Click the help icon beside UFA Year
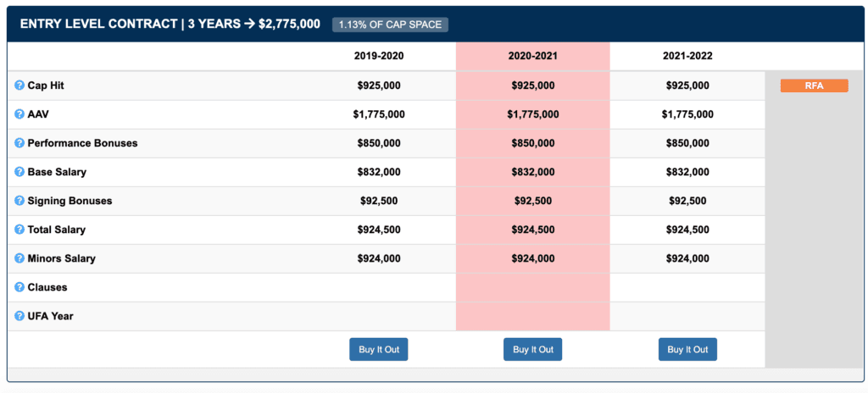Image resolution: width=868 pixels, height=393 pixels. coord(19,316)
